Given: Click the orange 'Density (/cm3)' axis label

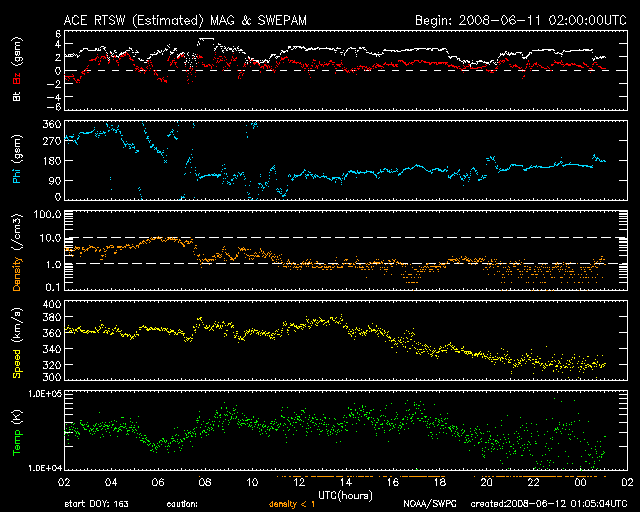Looking at the screenshot, I should (17, 252).
